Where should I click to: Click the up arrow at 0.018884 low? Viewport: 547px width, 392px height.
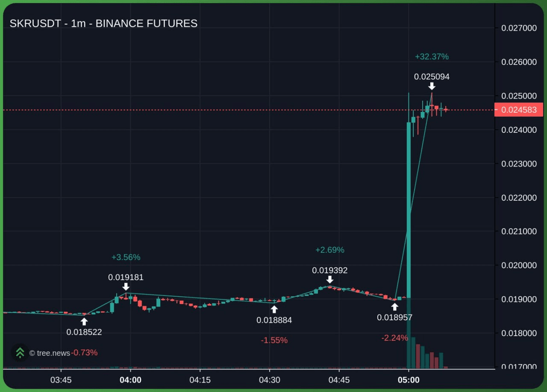tap(274, 309)
